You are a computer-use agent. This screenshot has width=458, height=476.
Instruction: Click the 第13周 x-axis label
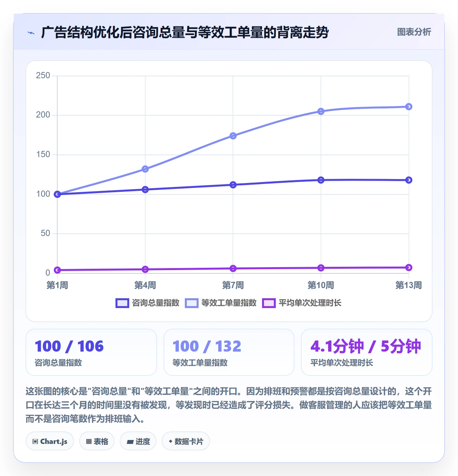coord(409,285)
